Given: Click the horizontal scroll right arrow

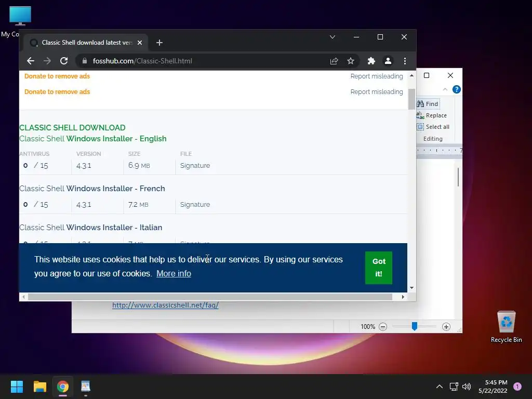Looking at the screenshot, I should click(403, 297).
